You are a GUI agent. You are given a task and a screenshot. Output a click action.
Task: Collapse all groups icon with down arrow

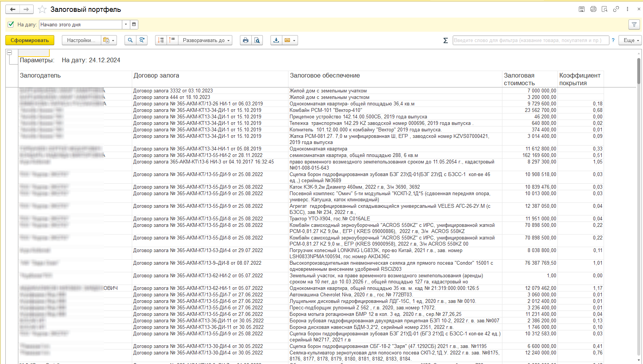[161, 40]
